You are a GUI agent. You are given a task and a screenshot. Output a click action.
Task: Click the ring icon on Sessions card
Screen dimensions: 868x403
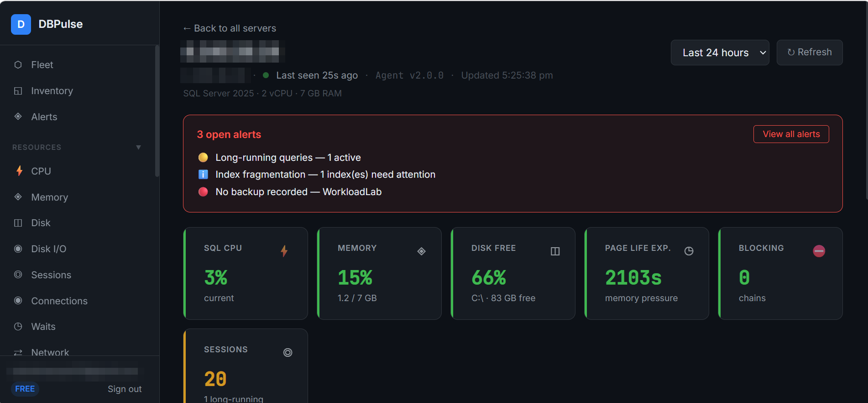288,352
